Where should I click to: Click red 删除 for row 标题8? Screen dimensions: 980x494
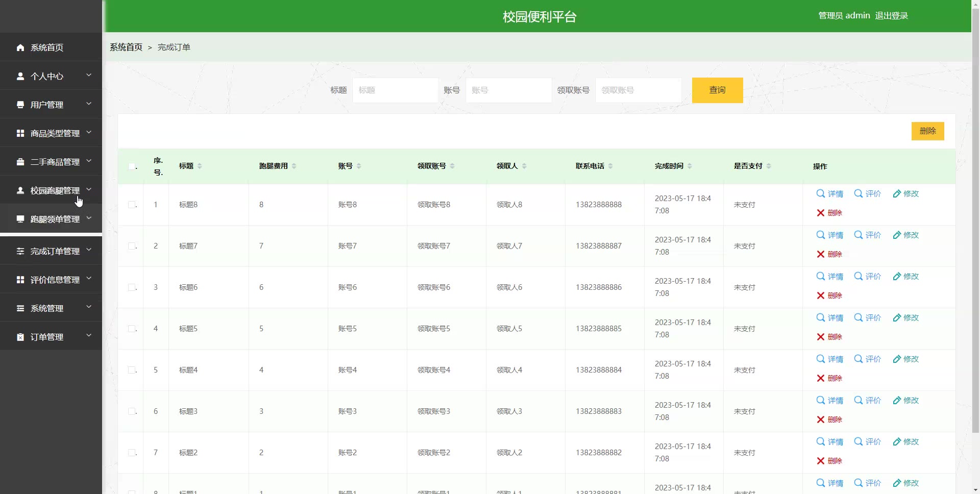(x=829, y=213)
